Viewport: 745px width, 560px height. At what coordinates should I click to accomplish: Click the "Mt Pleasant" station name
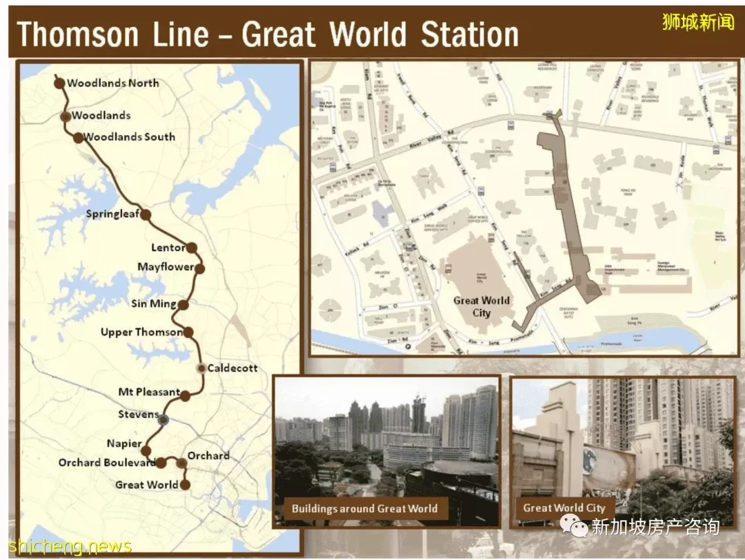pos(149,392)
